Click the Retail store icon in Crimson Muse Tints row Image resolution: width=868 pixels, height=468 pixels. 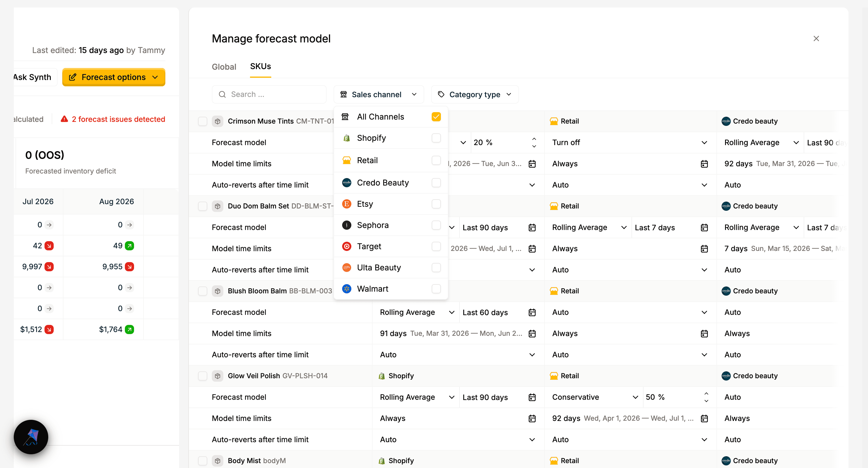click(554, 121)
